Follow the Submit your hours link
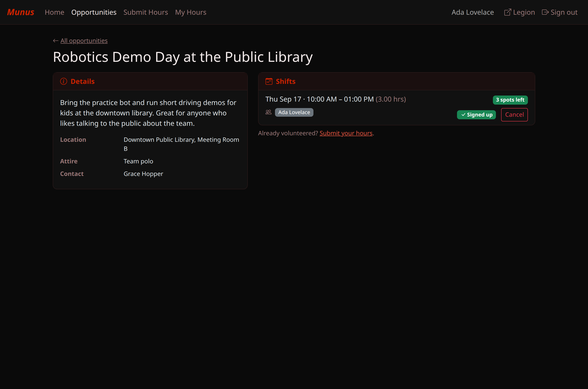The height and width of the screenshot is (389, 588). [346, 133]
